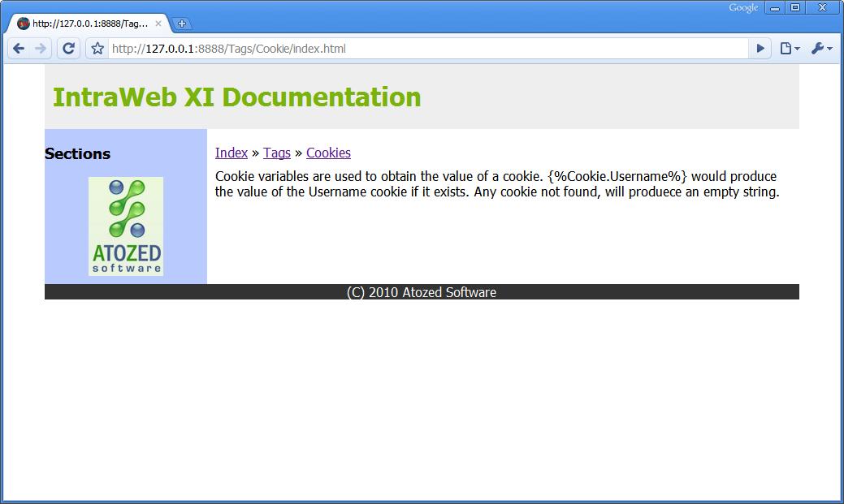Select the 127.0.0.1:8888 tab
The image size is (844, 504).
coord(89,24)
